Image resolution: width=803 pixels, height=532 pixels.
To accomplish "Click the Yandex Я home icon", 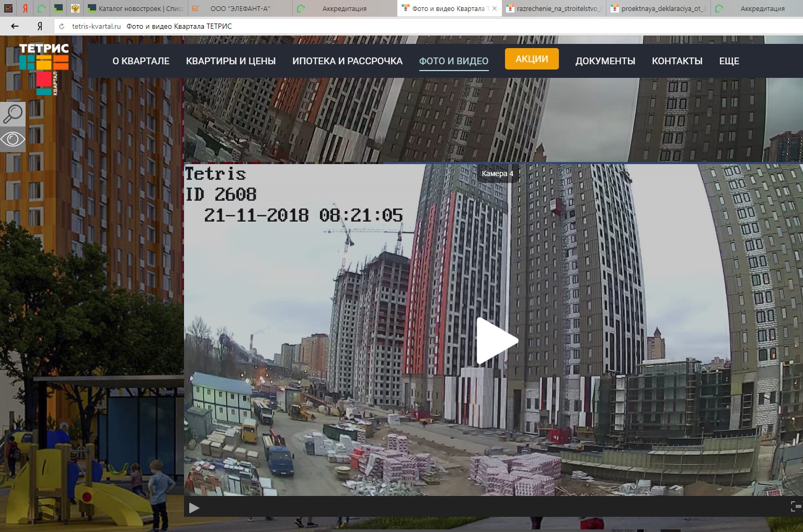I will 40,26.
